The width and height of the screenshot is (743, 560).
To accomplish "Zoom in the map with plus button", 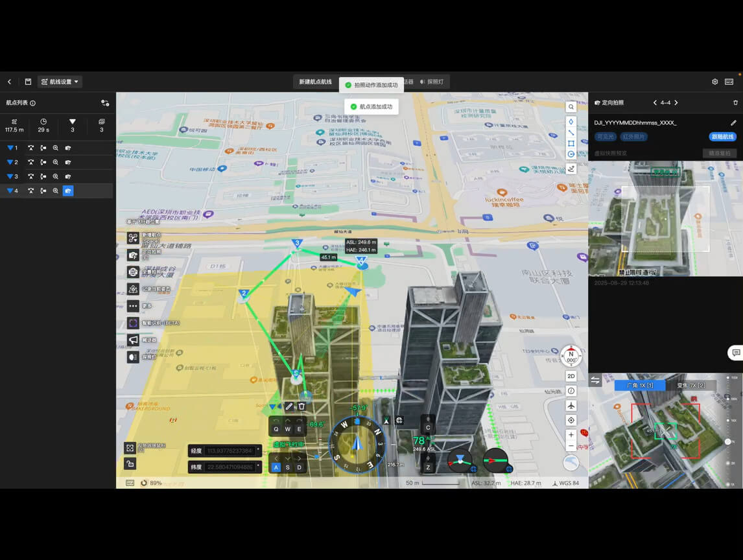I will click(571, 435).
